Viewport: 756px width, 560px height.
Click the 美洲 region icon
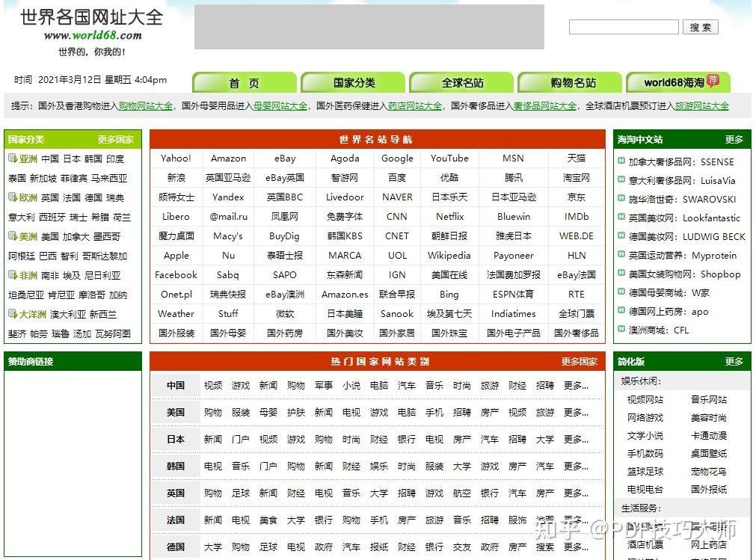[x=13, y=236]
